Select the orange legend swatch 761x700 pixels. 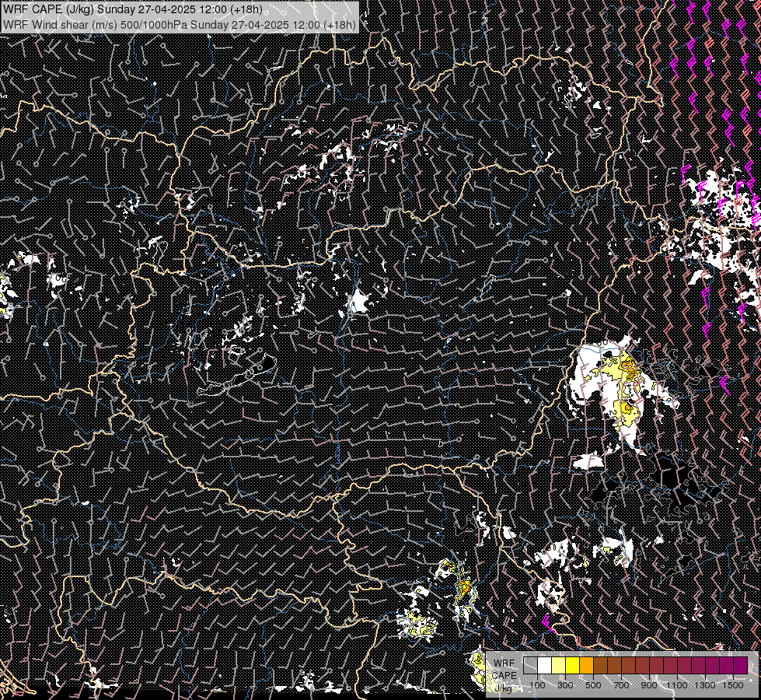(x=586, y=665)
